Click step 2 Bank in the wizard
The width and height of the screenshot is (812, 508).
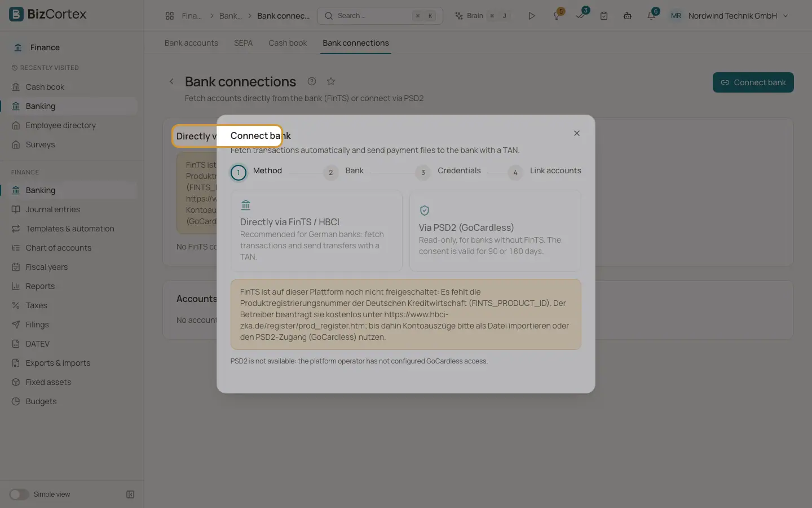[343, 172]
